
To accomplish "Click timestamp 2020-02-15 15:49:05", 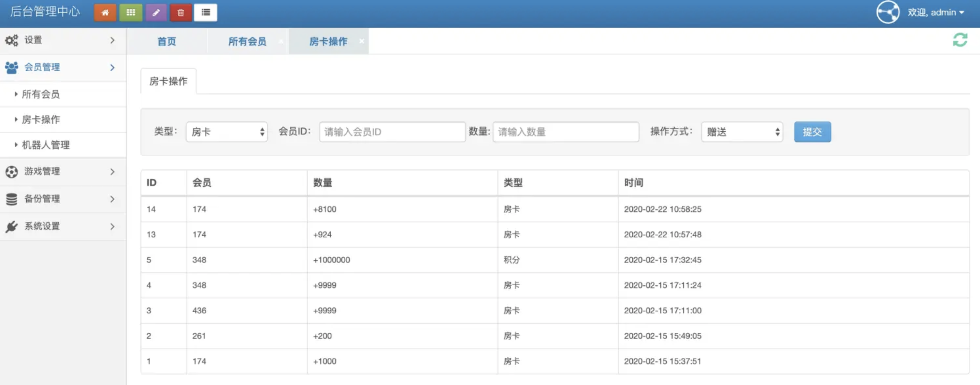I will point(663,336).
